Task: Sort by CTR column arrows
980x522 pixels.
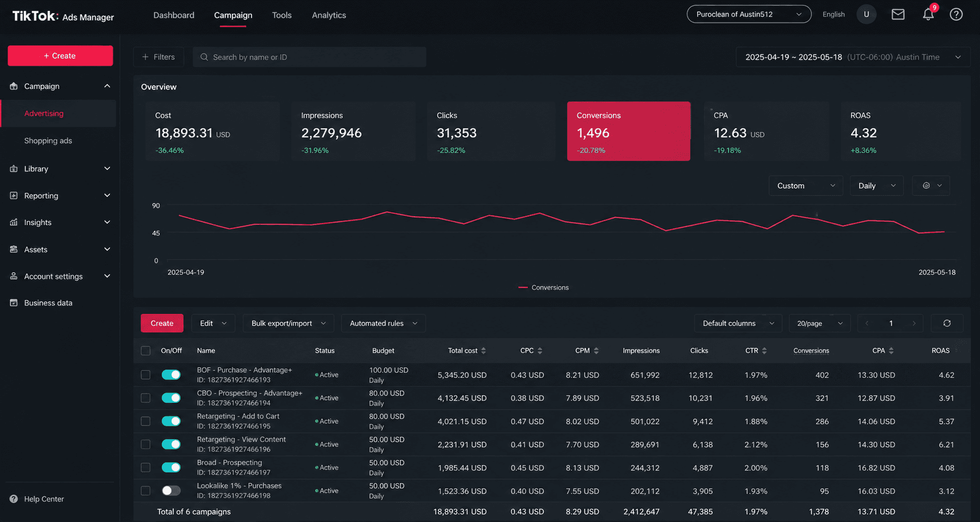Action: click(764, 351)
